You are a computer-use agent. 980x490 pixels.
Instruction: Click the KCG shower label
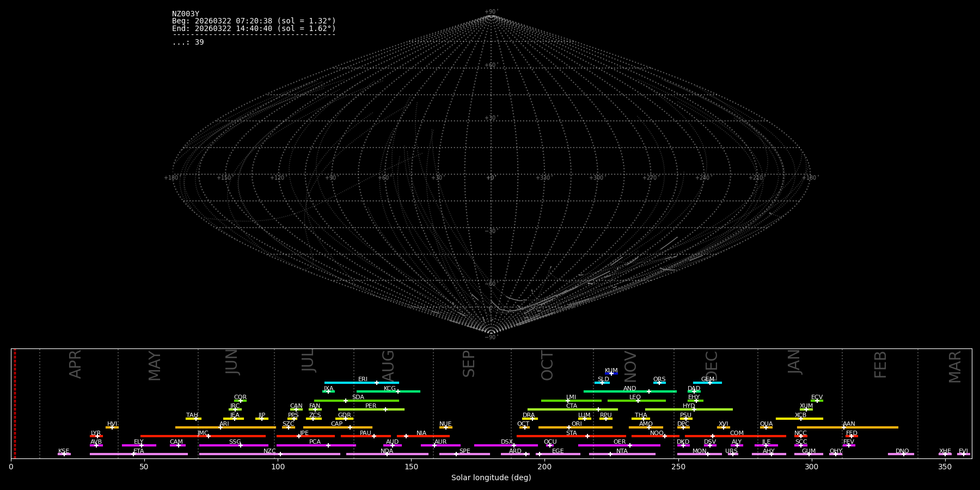pos(390,389)
